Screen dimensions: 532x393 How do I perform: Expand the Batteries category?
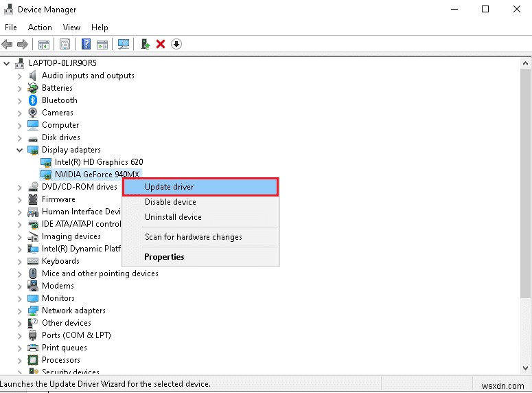pyautogui.click(x=19, y=88)
